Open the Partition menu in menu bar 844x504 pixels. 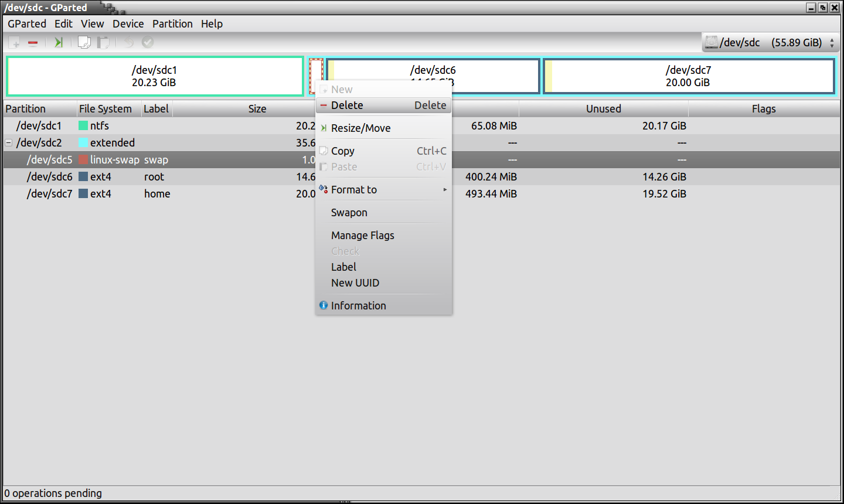pyautogui.click(x=172, y=23)
